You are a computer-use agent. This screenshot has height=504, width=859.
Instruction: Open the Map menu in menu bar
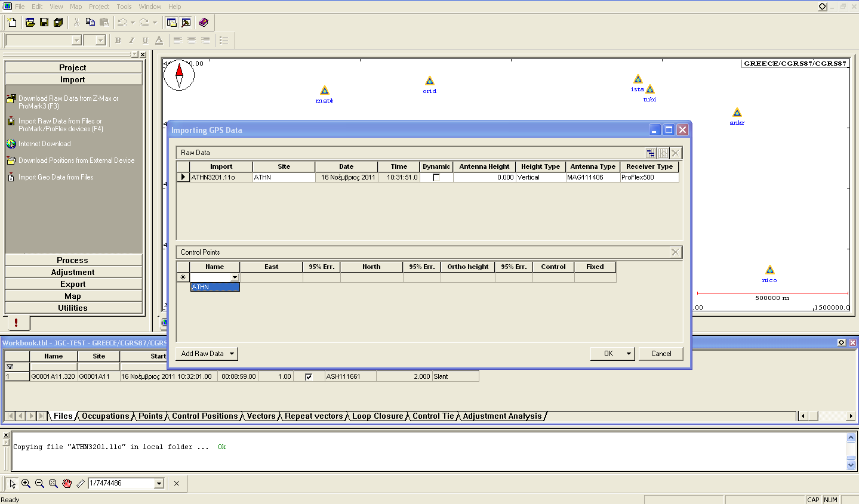[76, 7]
